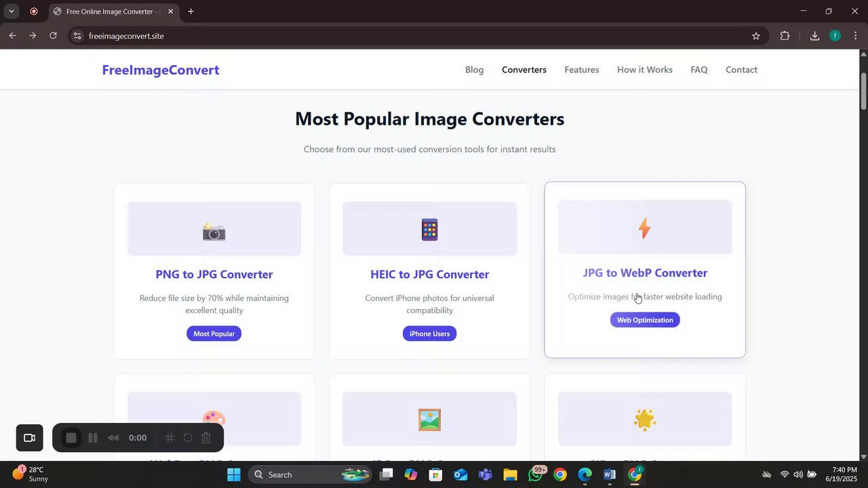Open HEIC to JPG Converter link
868x488 pixels.
429,274
